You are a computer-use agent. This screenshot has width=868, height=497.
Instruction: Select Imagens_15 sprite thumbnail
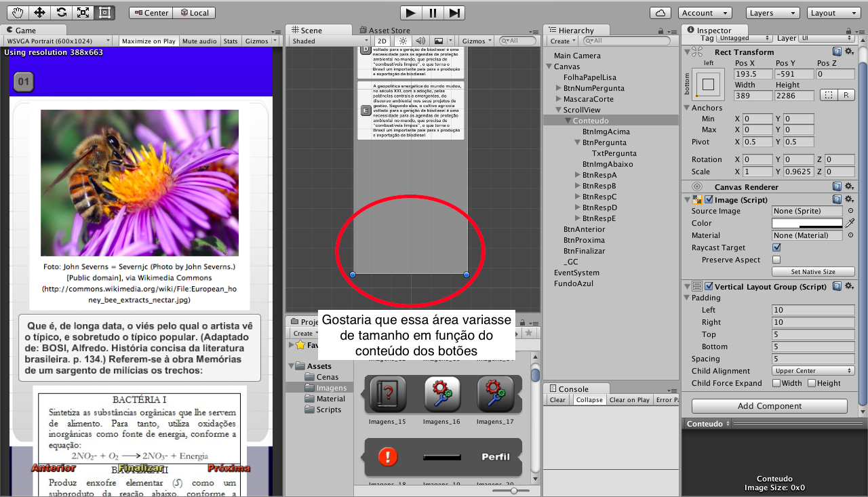click(387, 393)
